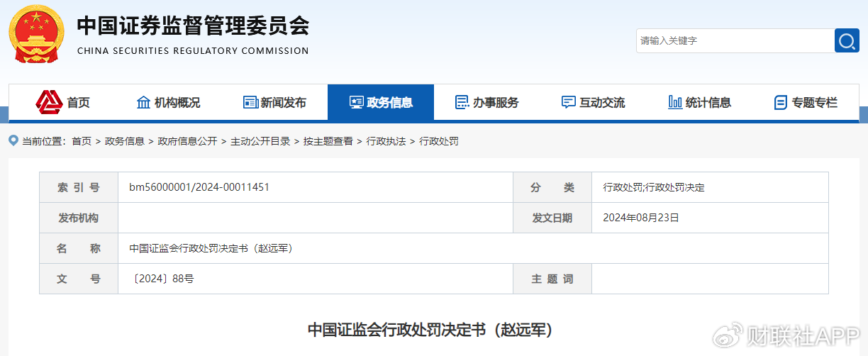Click the 首页 breadcrumb link
Viewport: 868px width, 356px height.
[82, 141]
